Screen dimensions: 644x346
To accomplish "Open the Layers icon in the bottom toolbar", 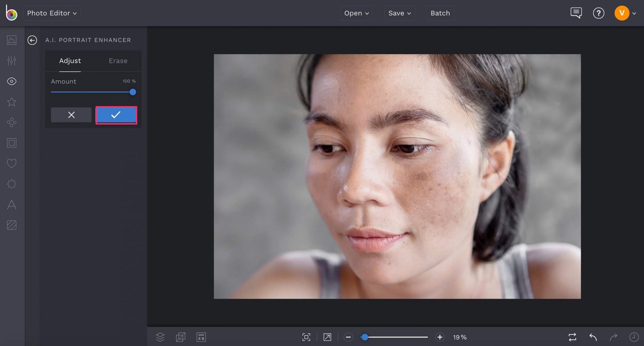I will [x=160, y=337].
